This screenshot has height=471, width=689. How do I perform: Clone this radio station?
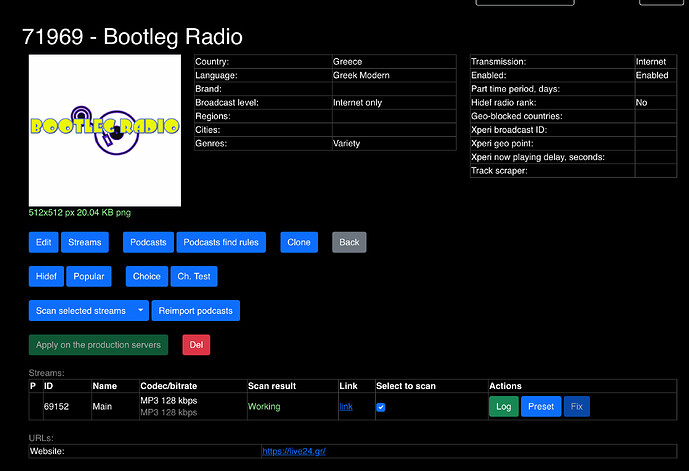298,242
